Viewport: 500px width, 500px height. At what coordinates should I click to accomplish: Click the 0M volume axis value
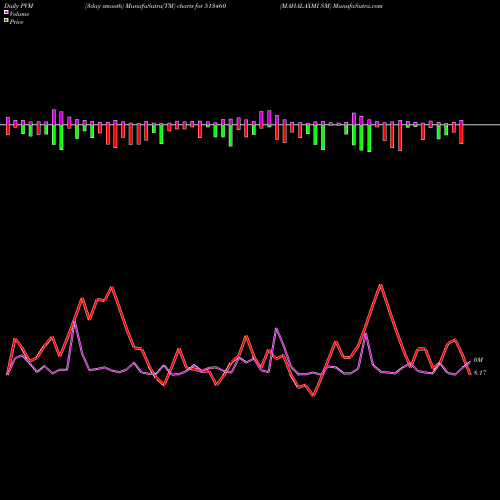[x=478, y=360]
